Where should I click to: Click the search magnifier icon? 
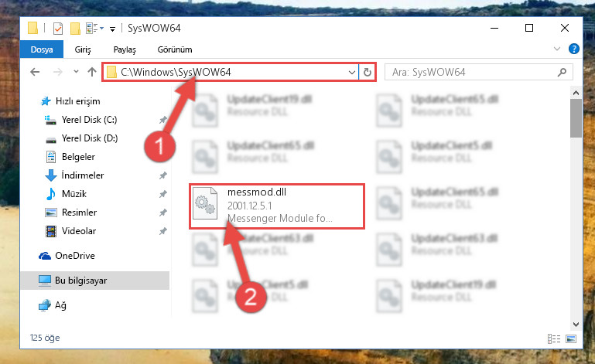click(x=562, y=72)
